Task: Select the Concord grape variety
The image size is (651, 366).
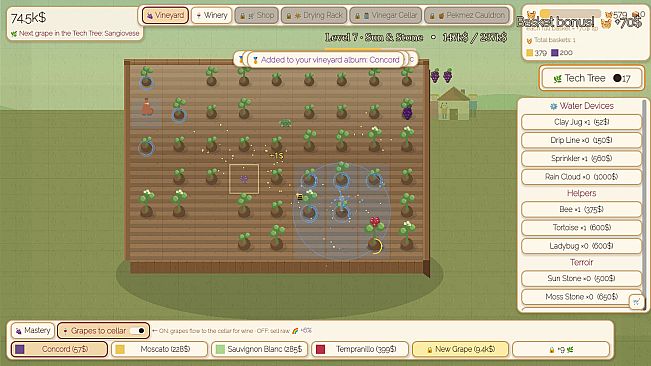Action: tap(59, 349)
